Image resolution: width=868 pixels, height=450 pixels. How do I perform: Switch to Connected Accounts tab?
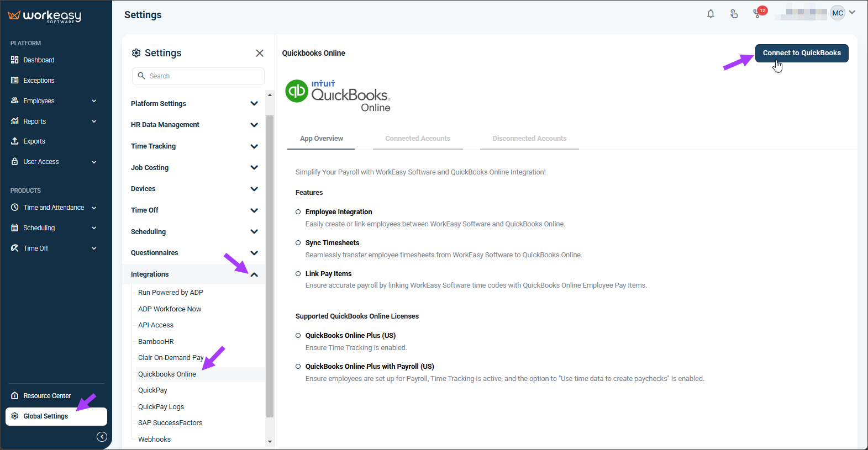(x=418, y=139)
